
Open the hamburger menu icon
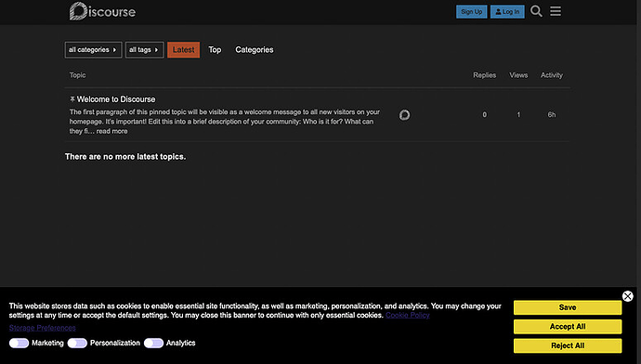coord(556,11)
